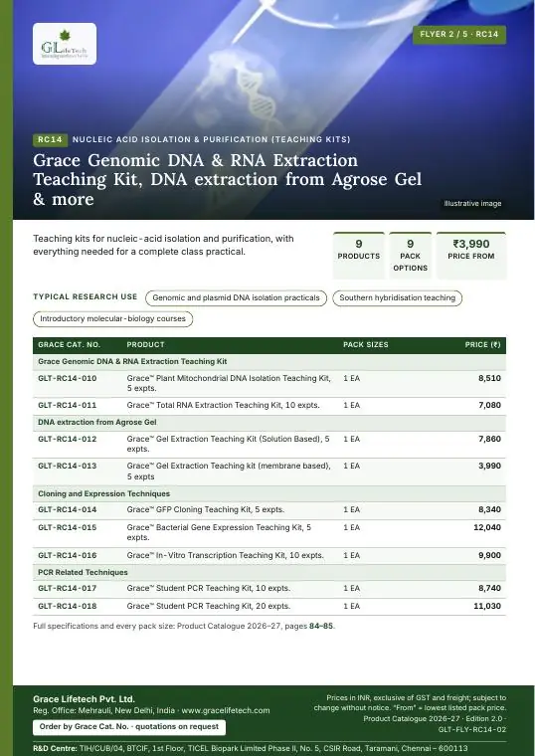
Task: Select 'Genomic and plasmid DNA isolation practicals' chip
Action: [236, 298]
